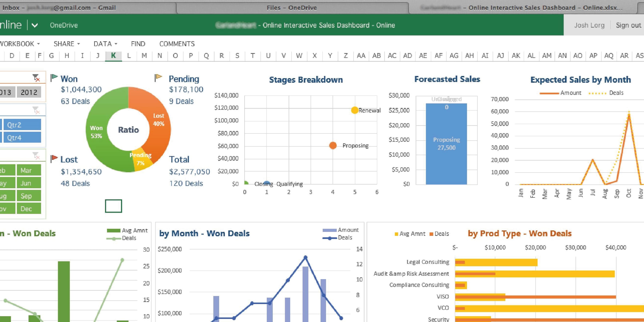Open the COMMENTS menu item
This screenshot has width=644, height=322.
pos(177,44)
